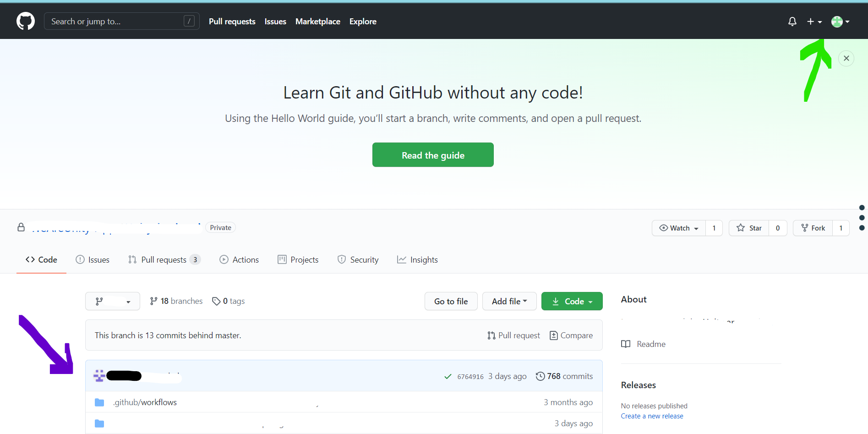This screenshot has width=868, height=434.
Task: Open the green Code download dropdown
Action: pyautogui.click(x=572, y=301)
